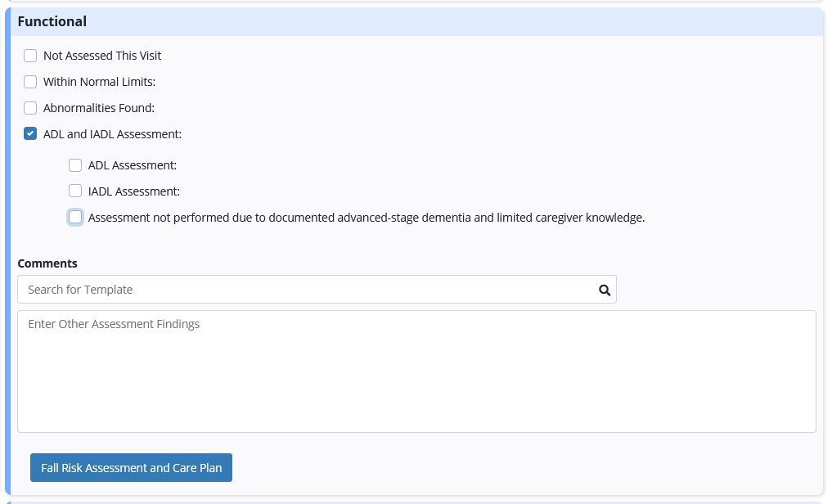Screen dimensions: 832x504
Task: Check the Not Assessed This Visit checkbox
Action: point(30,56)
